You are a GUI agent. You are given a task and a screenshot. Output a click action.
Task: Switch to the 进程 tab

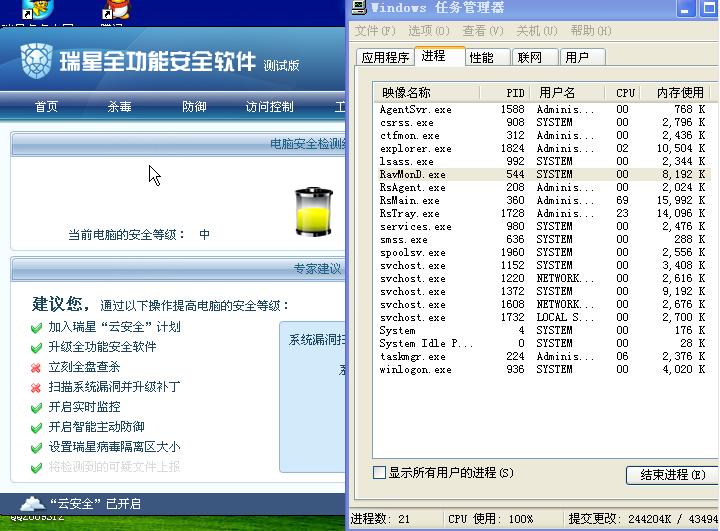coord(439,56)
